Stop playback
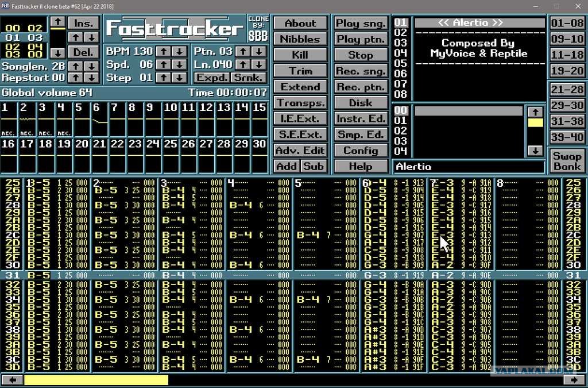588x388 pixels. pos(361,55)
